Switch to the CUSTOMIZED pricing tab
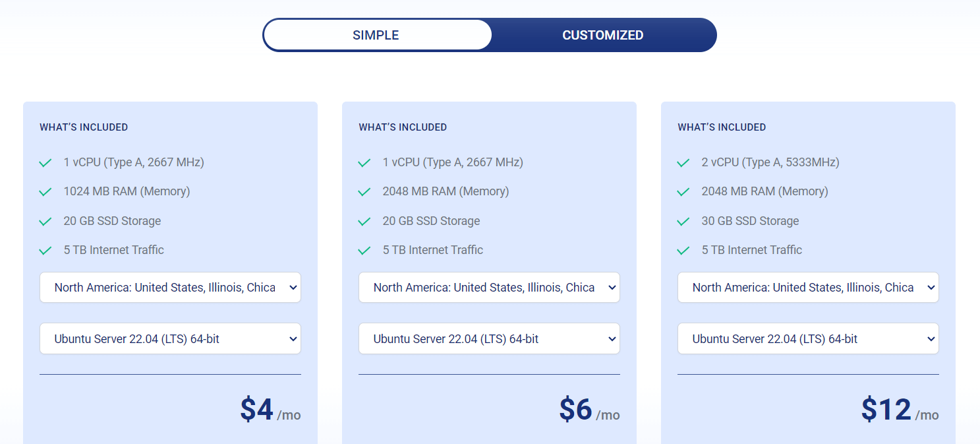Viewport: 980px width, 444px height. tap(602, 35)
